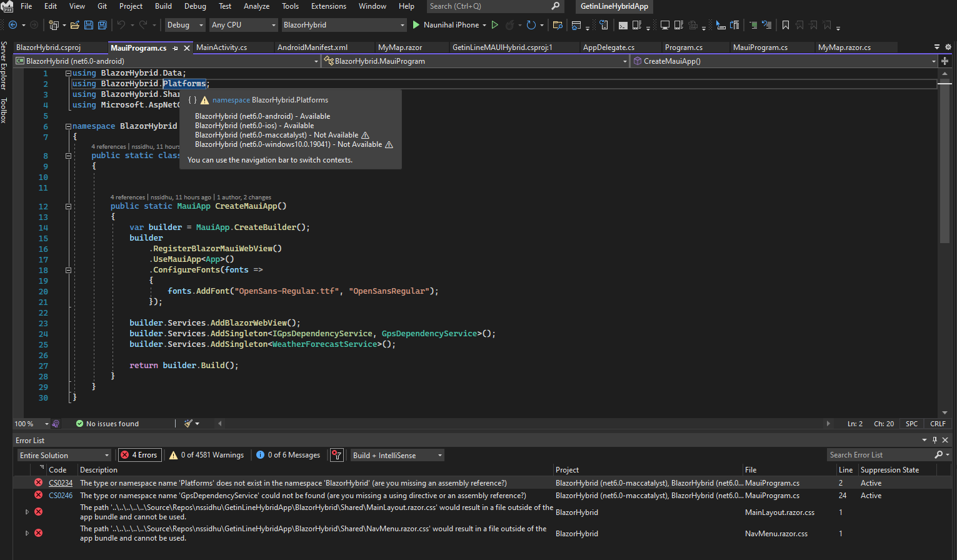Toggle the 0 of 4581 Warnings filter

coord(207,455)
